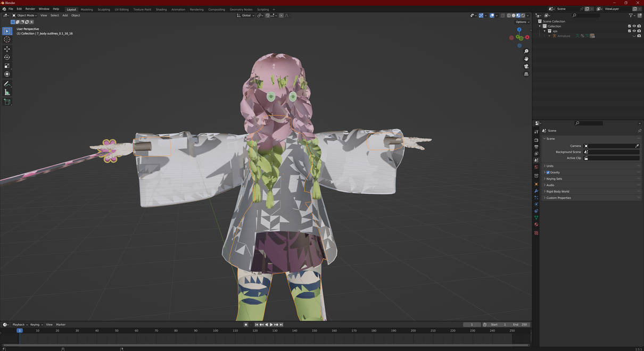Hide the xps collection with eye icon
This screenshot has height=351, width=644.
(634, 31)
